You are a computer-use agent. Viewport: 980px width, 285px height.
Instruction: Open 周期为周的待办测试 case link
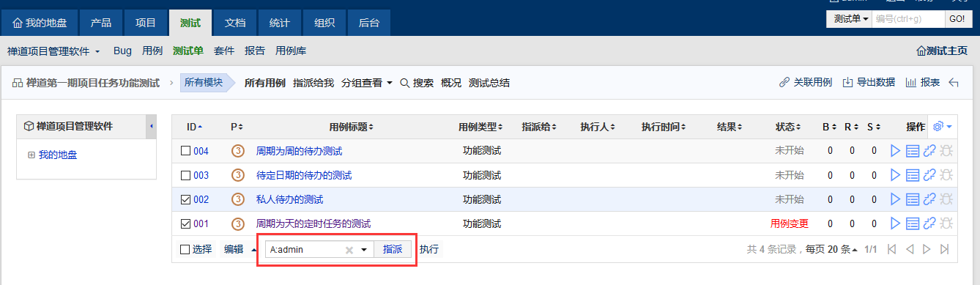pos(299,151)
